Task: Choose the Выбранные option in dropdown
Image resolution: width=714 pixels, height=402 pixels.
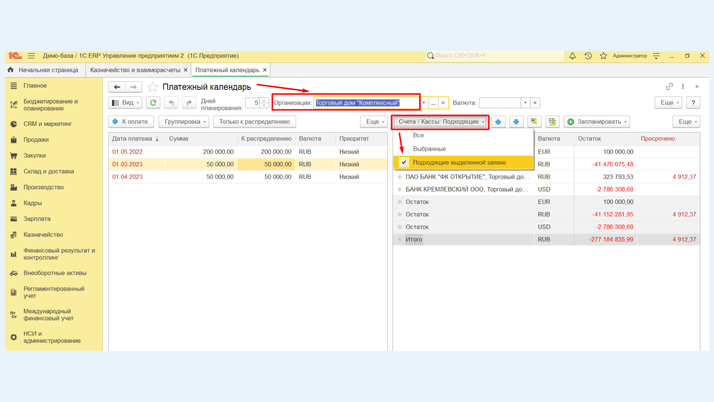Action: (429, 148)
